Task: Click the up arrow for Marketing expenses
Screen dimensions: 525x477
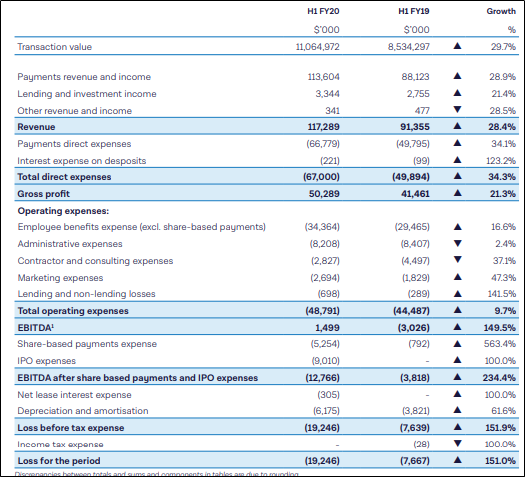Action: point(457,277)
